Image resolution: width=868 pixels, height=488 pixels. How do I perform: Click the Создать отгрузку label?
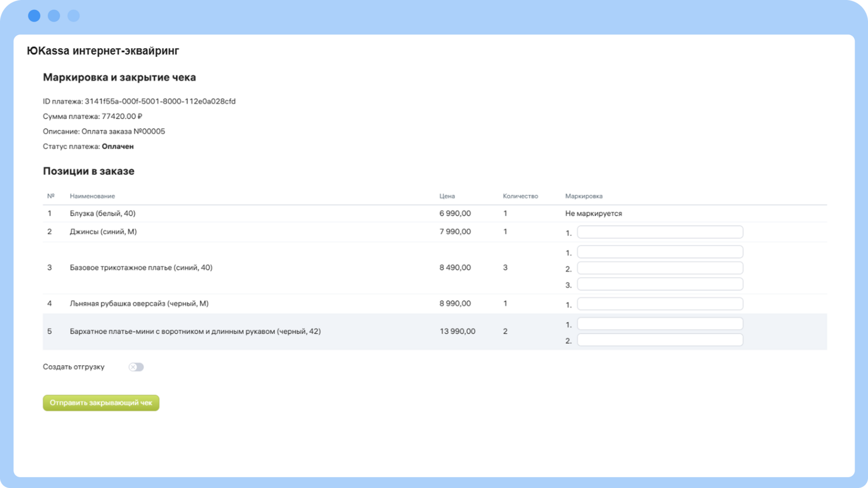[x=73, y=367]
